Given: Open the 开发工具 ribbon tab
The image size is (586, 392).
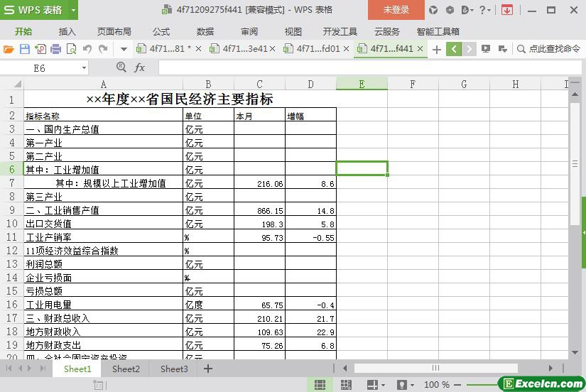Looking at the screenshot, I should tap(340, 32).
